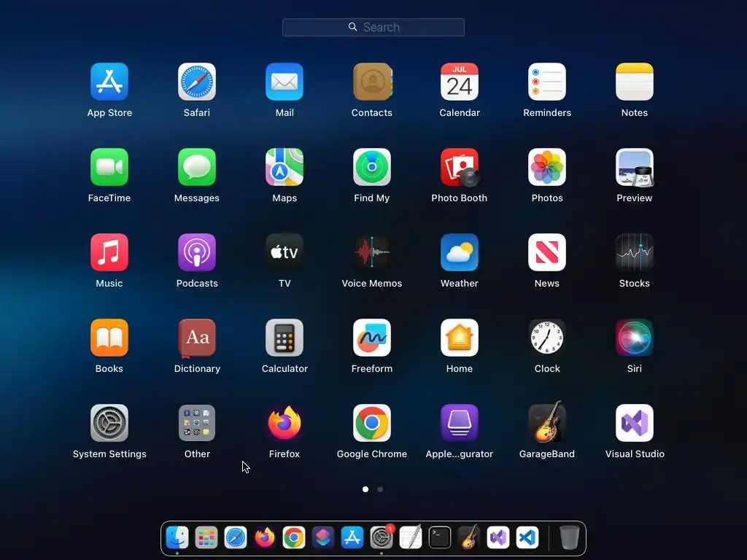Launch the Clock app
747x560 pixels.
tap(547, 337)
